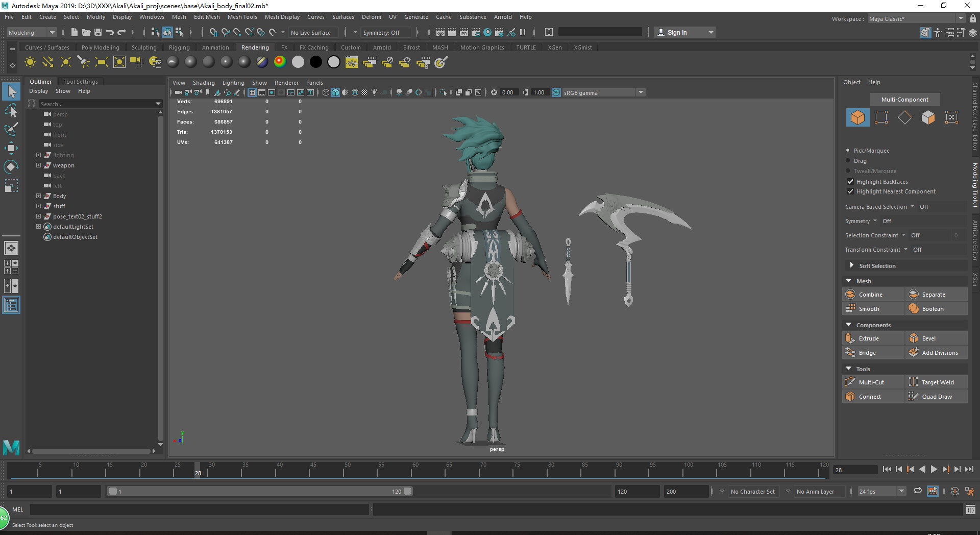Image resolution: width=980 pixels, height=535 pixels.
Task: Click the red-green-blue ramp material shelf swatch
Action: coord(280,62)
